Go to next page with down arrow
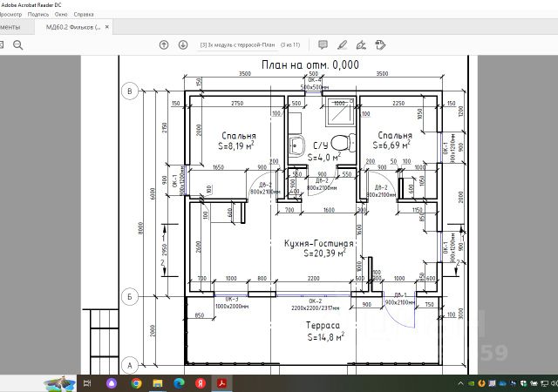 [x=183, y=44]
